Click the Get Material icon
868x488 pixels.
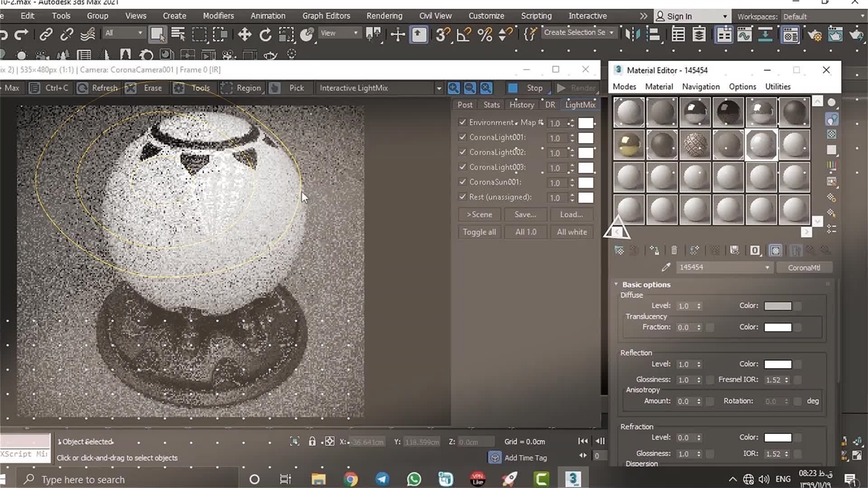click(619, 251)
